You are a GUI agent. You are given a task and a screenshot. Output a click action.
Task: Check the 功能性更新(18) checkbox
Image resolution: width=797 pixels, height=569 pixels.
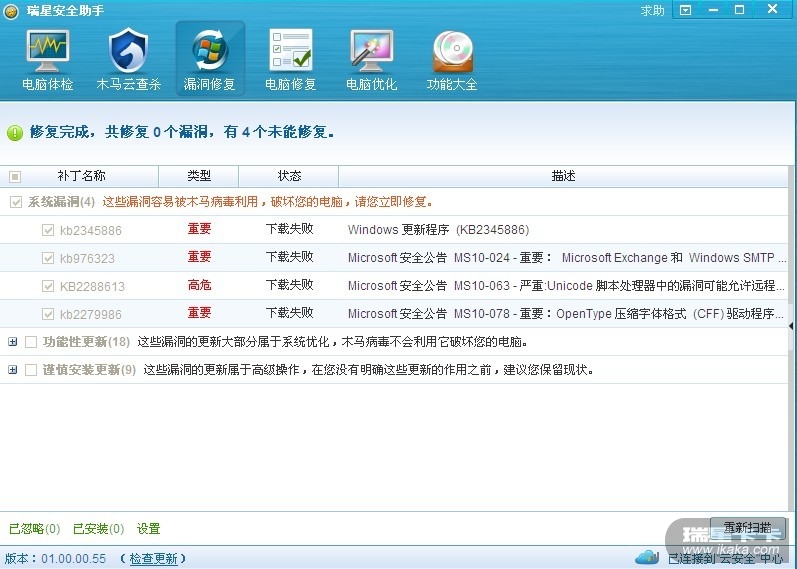coord(31,342)
